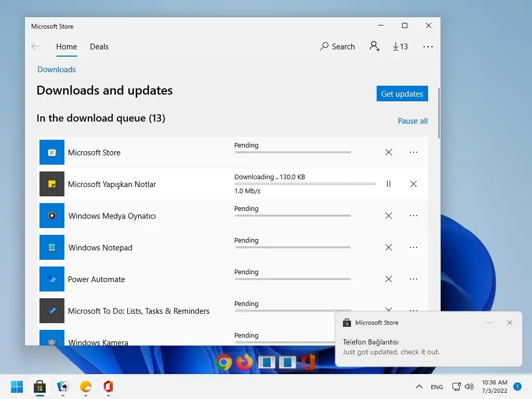Click the Microsoft Yapışkan Notlar app icon

tap(51, 184)
